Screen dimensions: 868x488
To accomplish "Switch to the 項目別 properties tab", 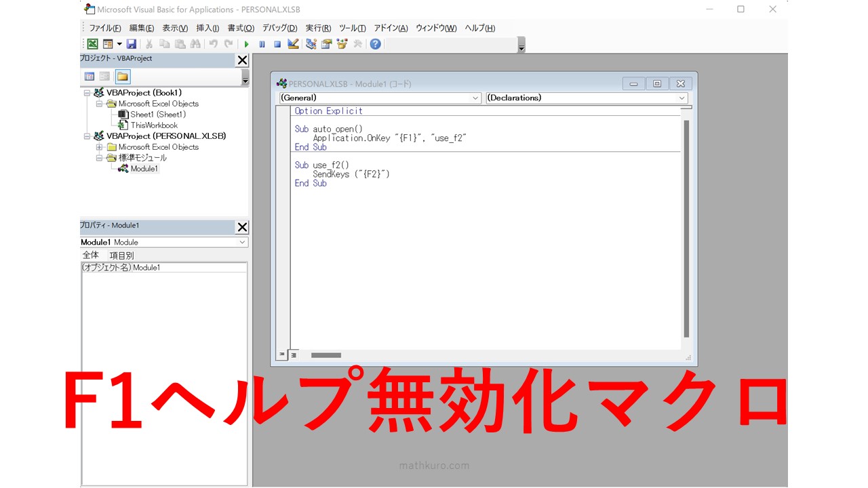I will point(122,256).
